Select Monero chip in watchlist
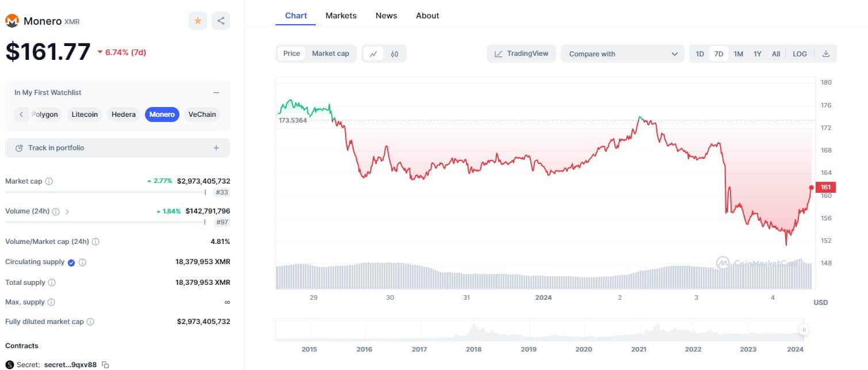 (x=162, y=115)
